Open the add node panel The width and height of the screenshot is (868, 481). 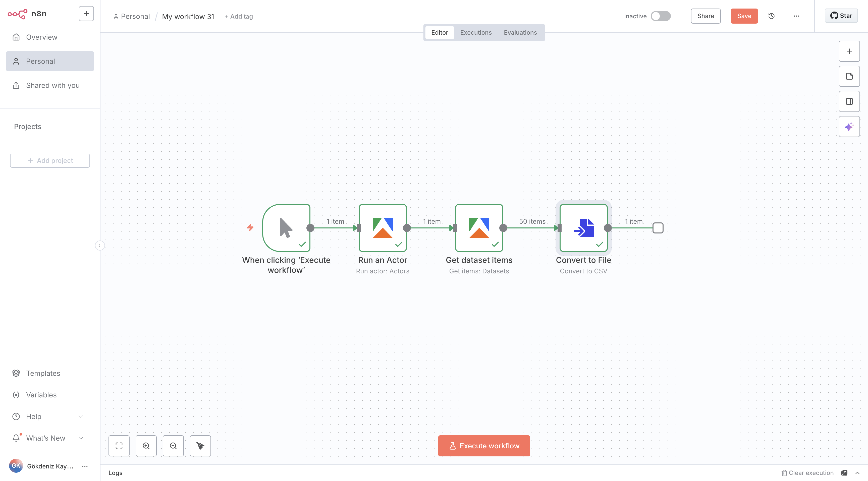pos(849,51)
